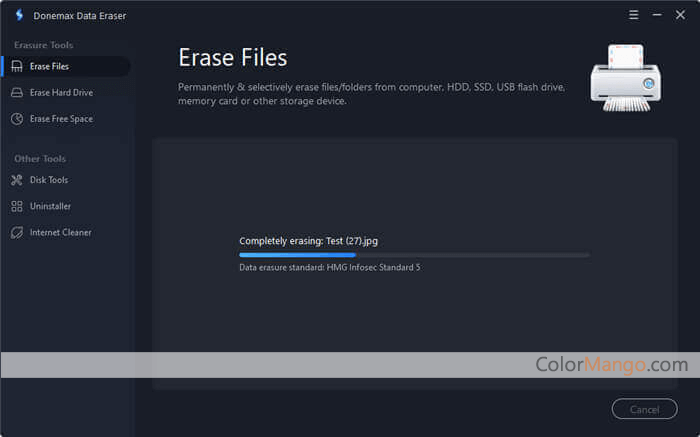The height and width of the screenshot is (437, 700).
Task: Minimize the Donemax Data Eraser window
Action: pyautogui.click(x=657, y=16)
